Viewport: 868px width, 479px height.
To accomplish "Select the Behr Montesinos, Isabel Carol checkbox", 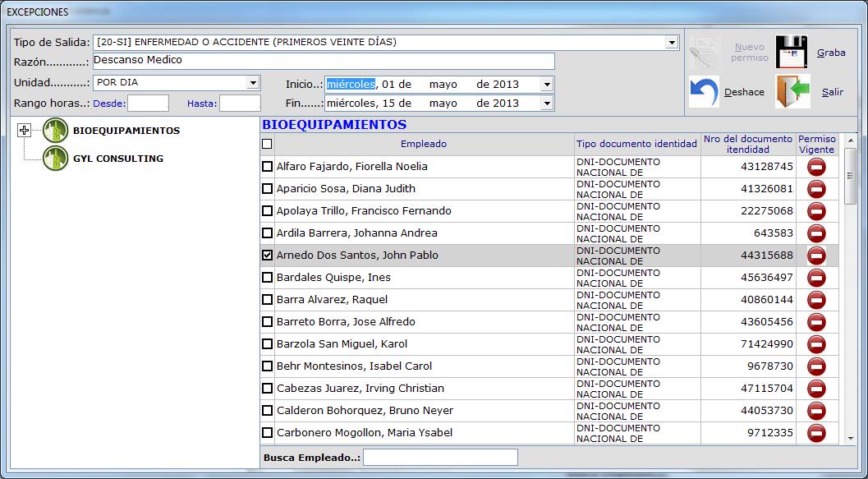I will tap(268, 366).
